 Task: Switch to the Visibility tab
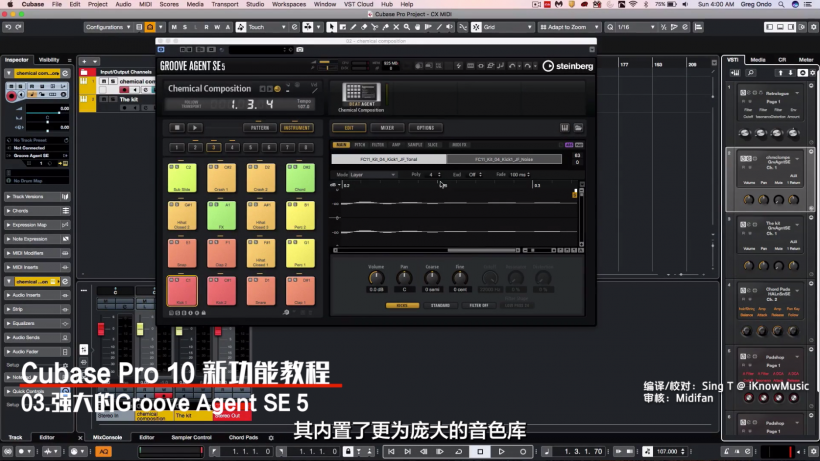(49, 60)
